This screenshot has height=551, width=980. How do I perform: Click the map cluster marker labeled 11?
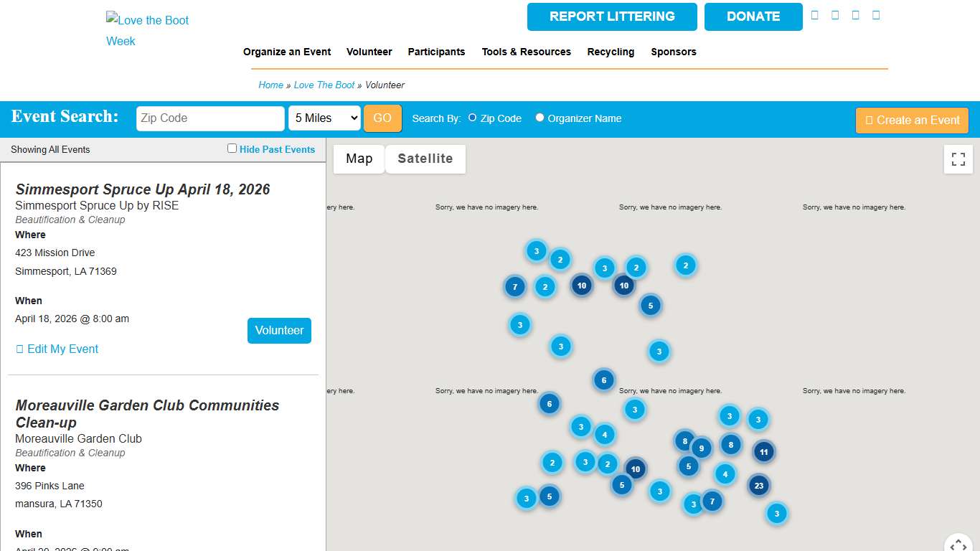763,452
